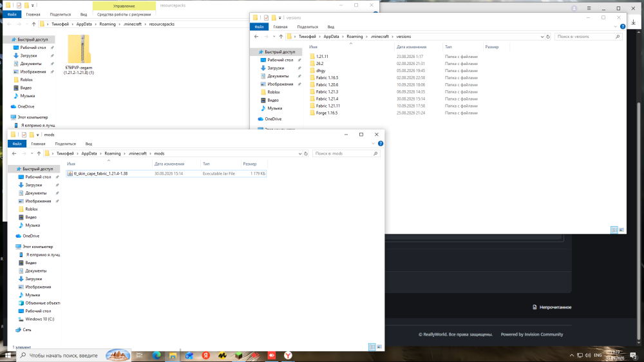Open recent locations dropdown in mods window
The image size is (644, 362).
(x=32, y=154)
